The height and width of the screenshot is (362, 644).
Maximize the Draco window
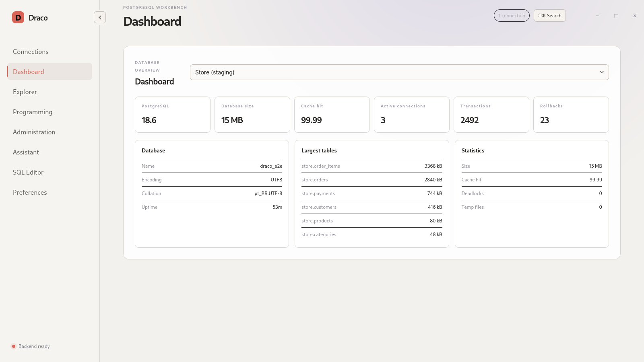click(616, 16)
